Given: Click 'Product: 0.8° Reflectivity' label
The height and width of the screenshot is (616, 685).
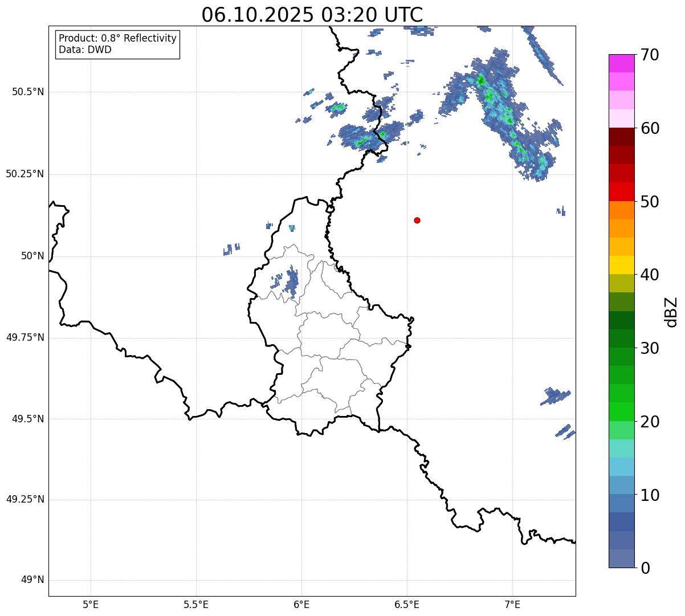Looking at the screenshot, I should pos(118,38).
